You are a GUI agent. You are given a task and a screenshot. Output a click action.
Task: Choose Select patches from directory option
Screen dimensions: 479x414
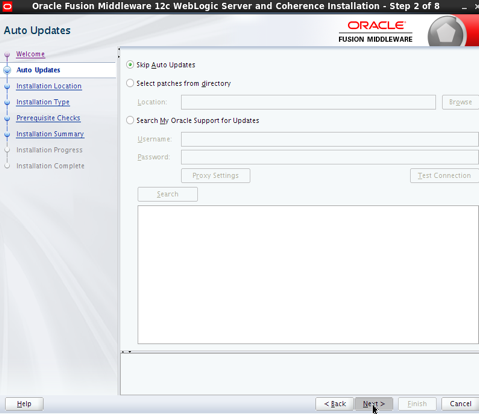tap(130, 83)
